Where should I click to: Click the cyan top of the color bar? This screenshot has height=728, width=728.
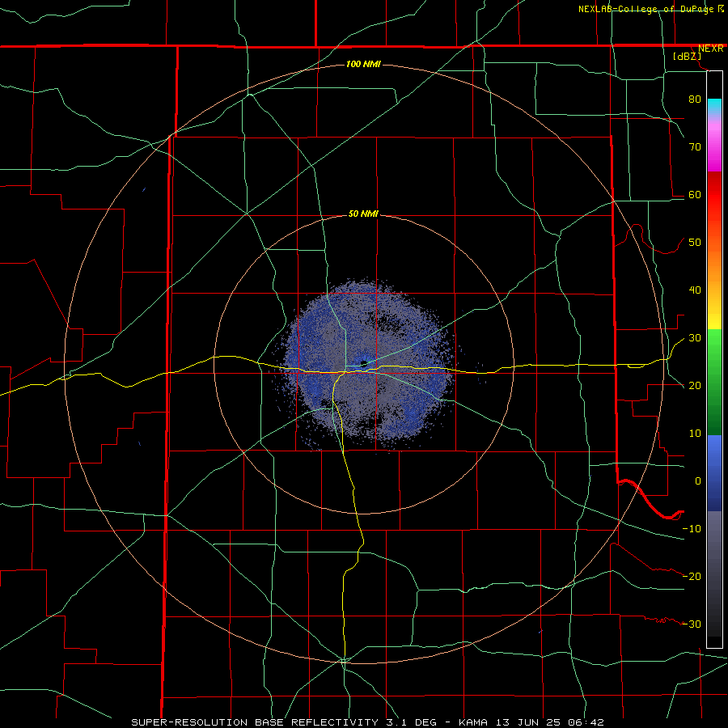pos(714,104)
